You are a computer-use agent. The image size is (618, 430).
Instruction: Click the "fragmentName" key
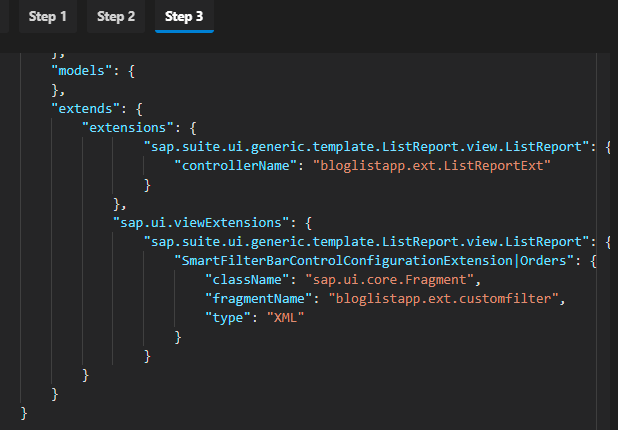pyautogui.click(x=259, y=299)
